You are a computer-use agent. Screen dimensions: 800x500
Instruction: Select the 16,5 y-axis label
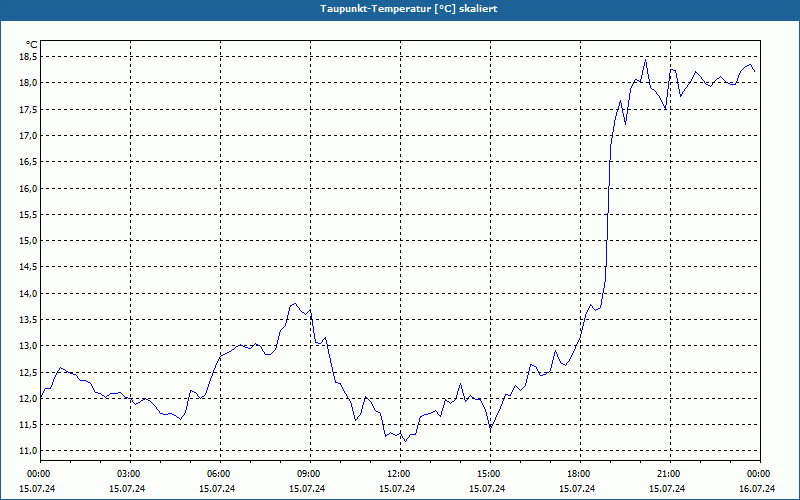pos(29,162)
